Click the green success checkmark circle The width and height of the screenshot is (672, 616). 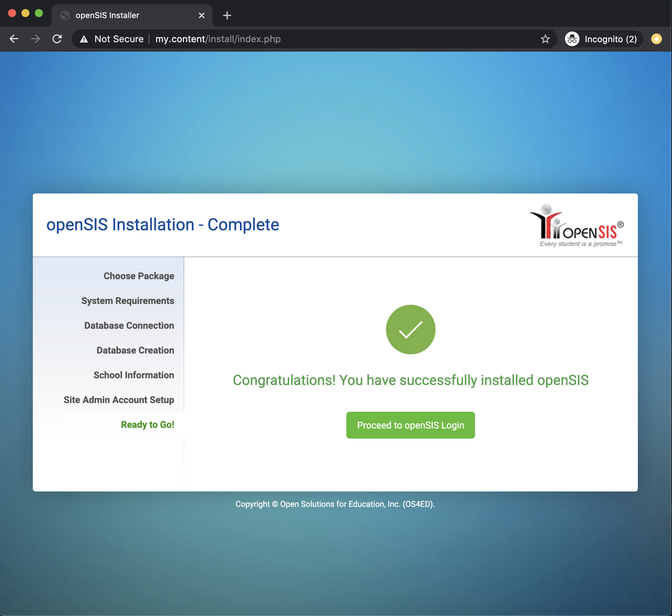coord(410,329)
